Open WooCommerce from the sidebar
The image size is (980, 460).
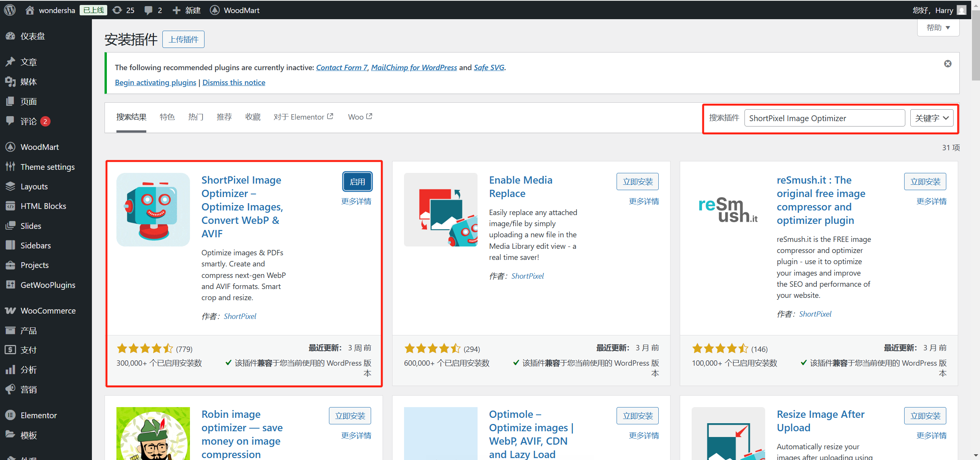tap(48, 310)
